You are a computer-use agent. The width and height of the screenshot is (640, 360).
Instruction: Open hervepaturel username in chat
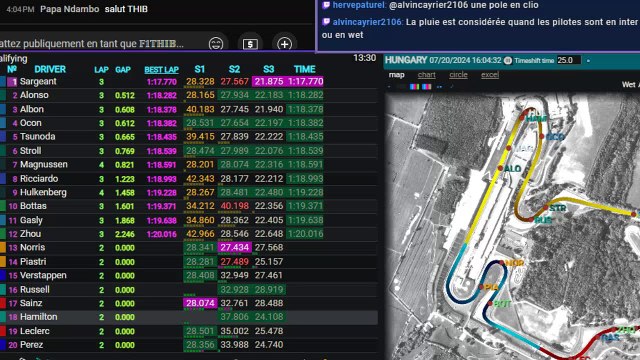[359, 5]
